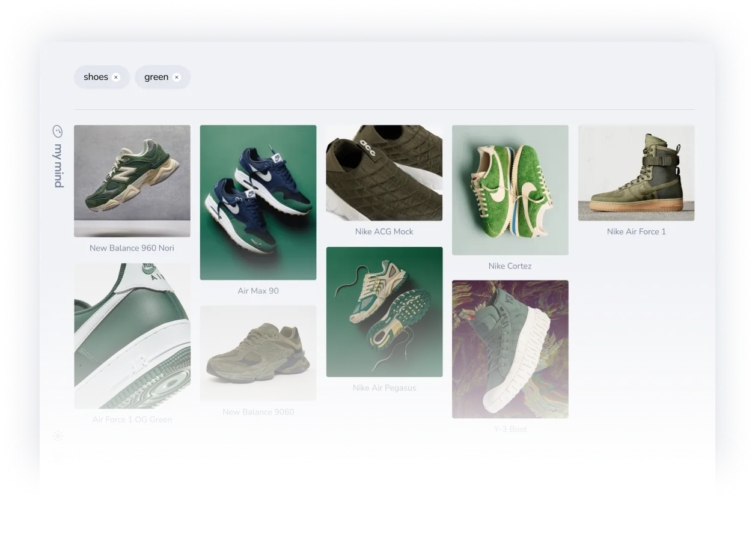The height and width of the screenshot is (560, 755).
Task: Click the 'Nike Air Force 1' caption
Action: click(x=636, y=231)
